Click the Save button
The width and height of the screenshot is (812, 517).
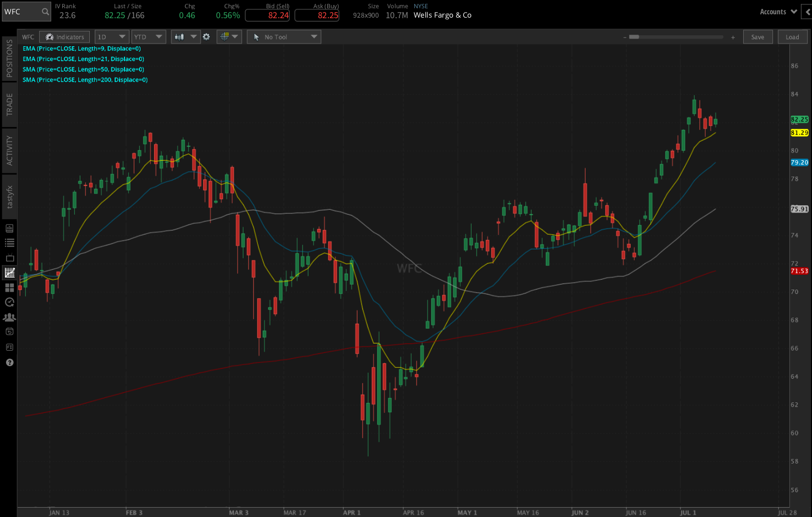[757, 37]
